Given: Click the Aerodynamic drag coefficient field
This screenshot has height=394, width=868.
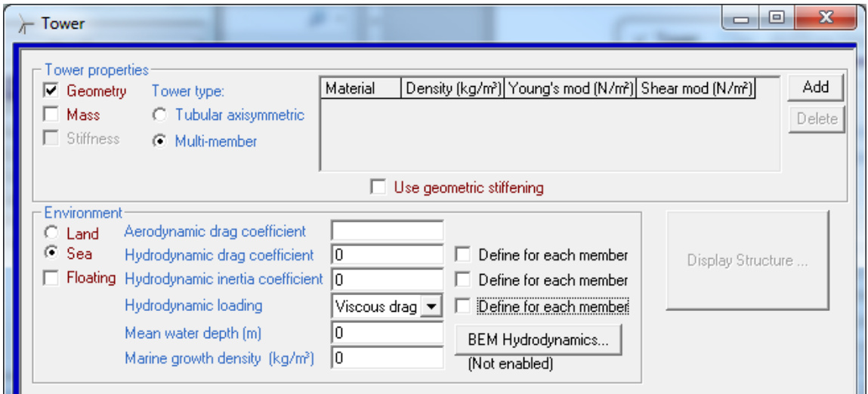Looking at the screenshot, I should (x=387, y=231).
